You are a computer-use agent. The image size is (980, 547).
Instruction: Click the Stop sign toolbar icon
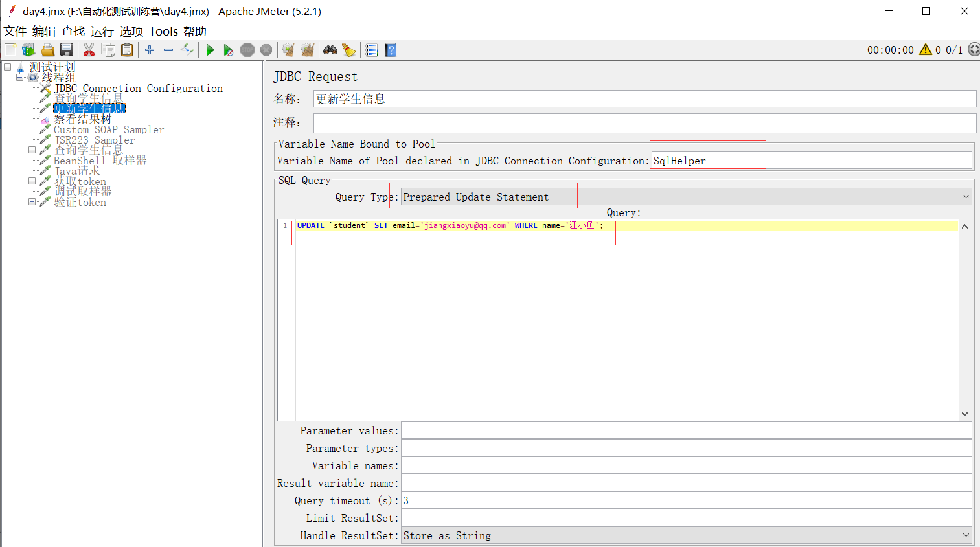[247, 50]
